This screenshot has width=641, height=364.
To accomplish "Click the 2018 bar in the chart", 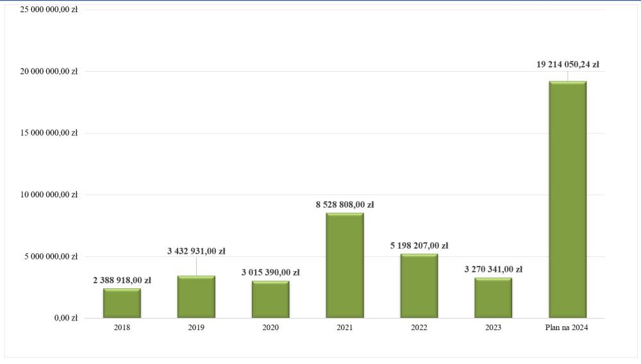I will [122, 303].
